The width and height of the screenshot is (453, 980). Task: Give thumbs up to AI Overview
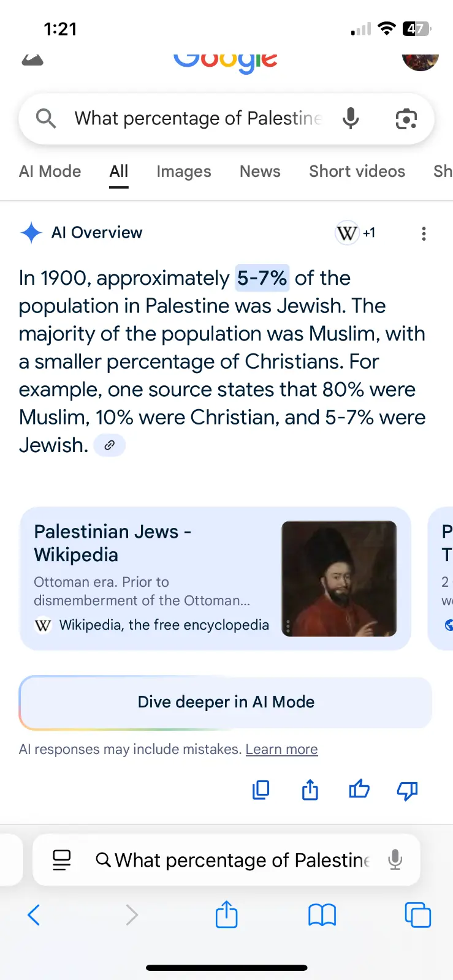point(359,790)
